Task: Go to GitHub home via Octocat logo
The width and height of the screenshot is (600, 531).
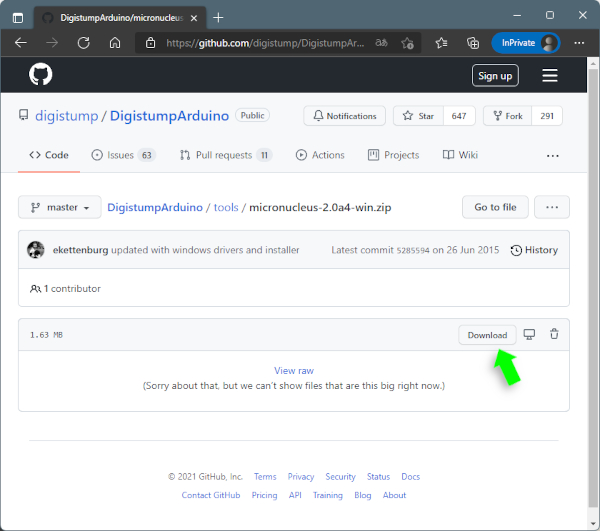Action: click(x=41, y=74)
